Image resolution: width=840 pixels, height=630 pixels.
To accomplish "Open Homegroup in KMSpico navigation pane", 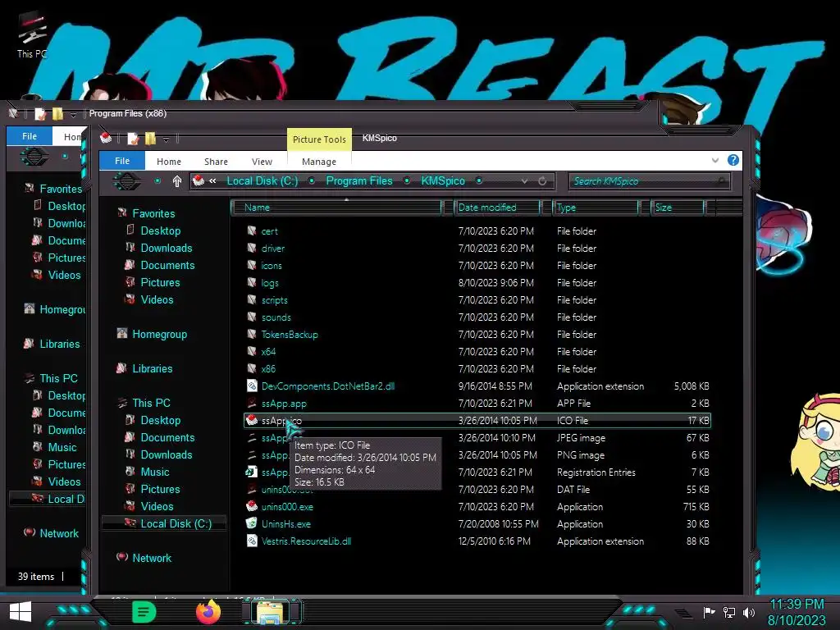I will click(x=160, y=335).
